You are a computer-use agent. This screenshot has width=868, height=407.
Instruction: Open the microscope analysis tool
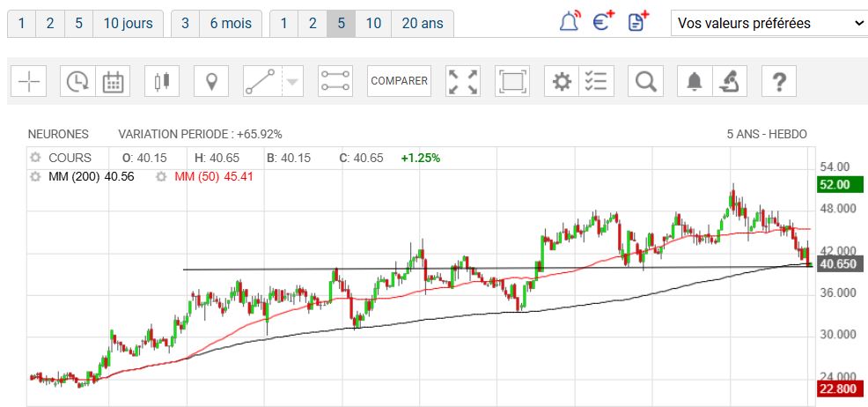coord(729,82)
